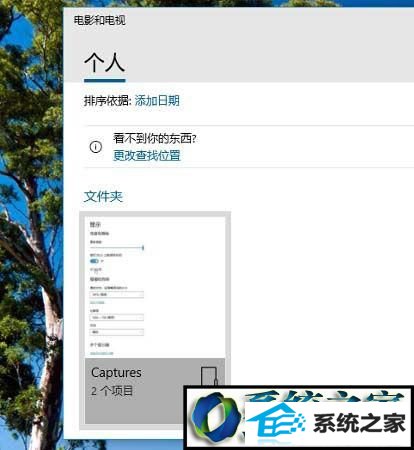The width and height of the screenshot is (414, 450).
Task: Click the blue-green swirl logo in the watermark
Action: click(x=216, y=417)
